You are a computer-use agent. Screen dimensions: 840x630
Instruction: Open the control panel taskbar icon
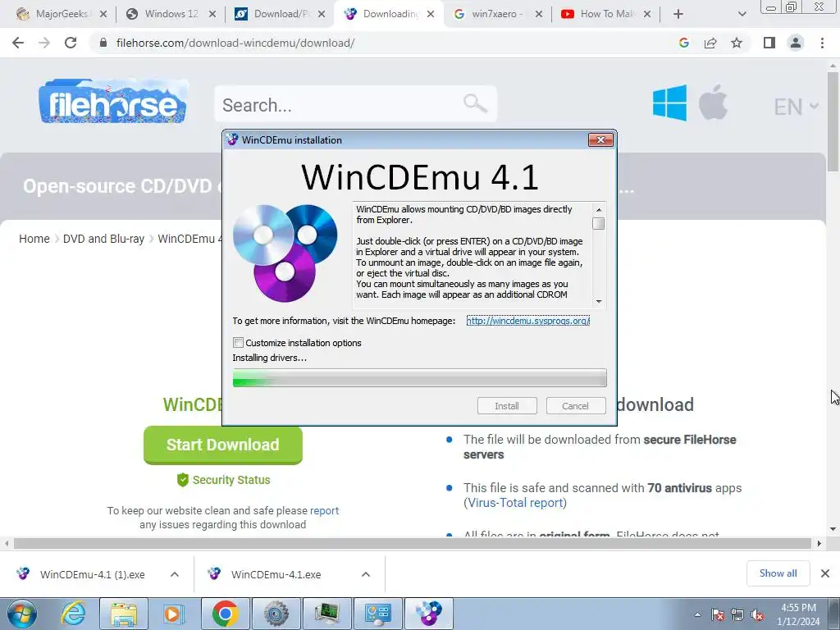click(x=378, y=614)
